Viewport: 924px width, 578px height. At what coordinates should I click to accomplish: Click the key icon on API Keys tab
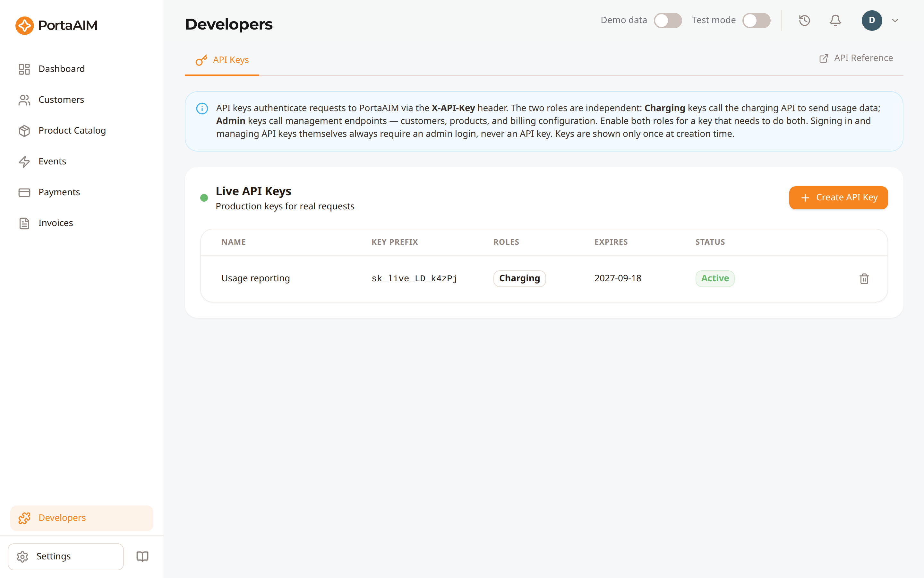(x=201, y=60)
